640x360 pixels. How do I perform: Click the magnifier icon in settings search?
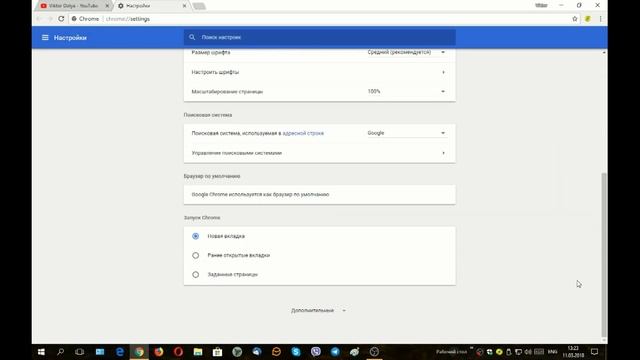pyautogui.click(x=192, y=37)
